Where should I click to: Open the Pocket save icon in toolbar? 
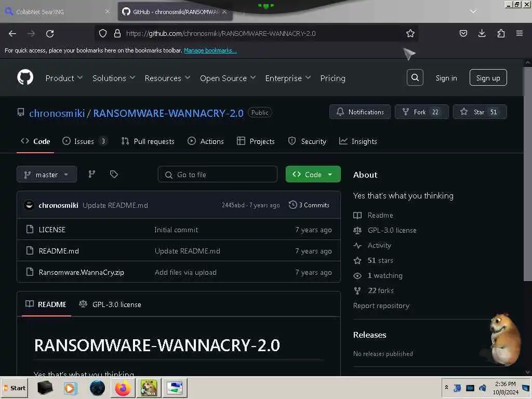click(463, 33)
